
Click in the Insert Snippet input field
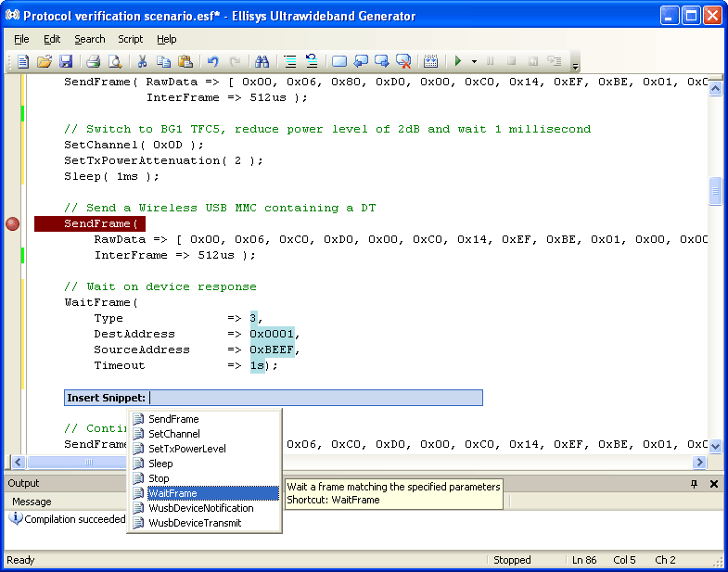click(x=315, y=398)
